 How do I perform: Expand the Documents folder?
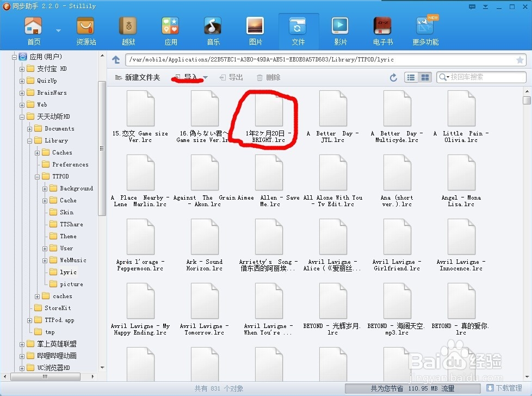29,129
